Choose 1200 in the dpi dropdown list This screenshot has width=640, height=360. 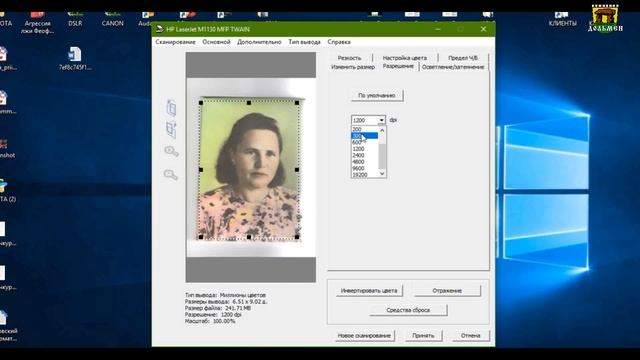tap(365, 149)
